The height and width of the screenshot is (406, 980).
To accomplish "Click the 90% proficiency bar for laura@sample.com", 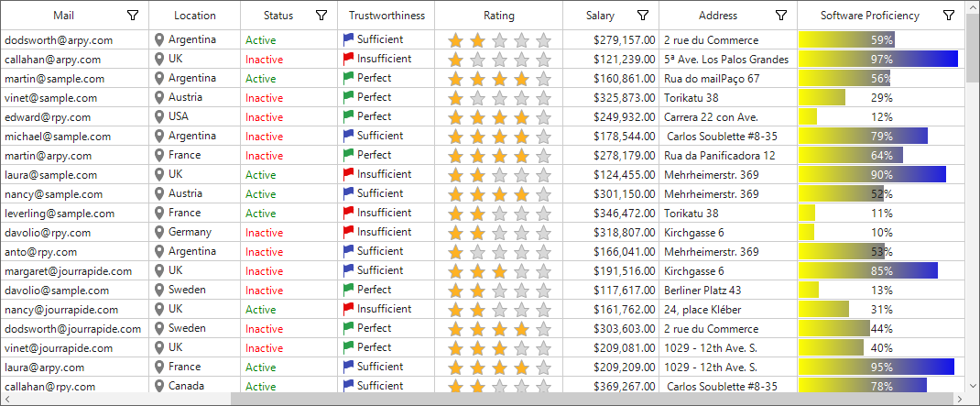I will click(x=873, y=174).
